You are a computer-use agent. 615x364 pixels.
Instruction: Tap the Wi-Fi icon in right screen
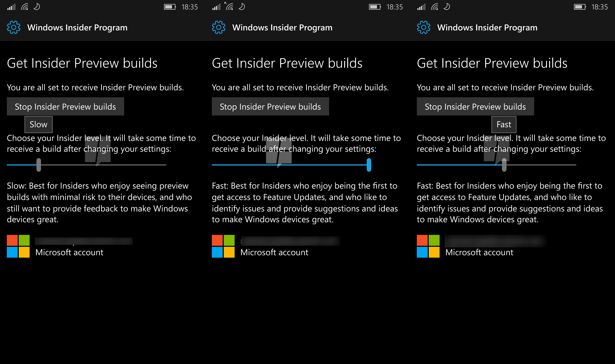click(x=435, y=7)
